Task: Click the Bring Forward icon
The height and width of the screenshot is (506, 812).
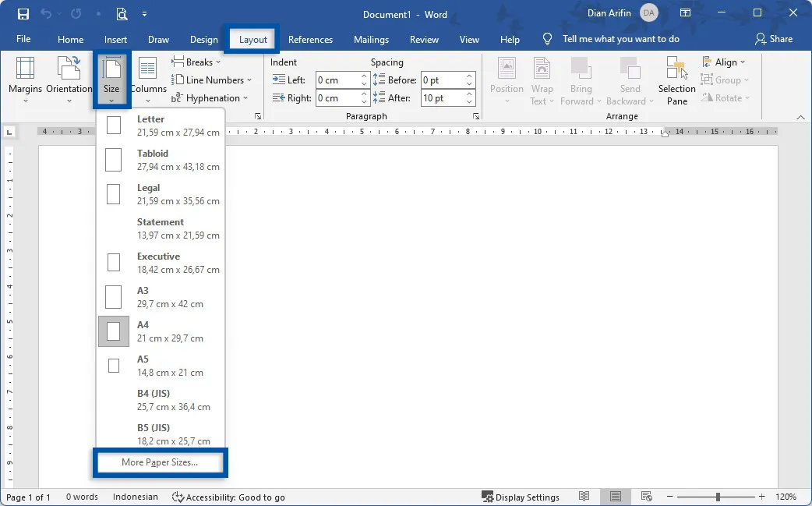Action: pos(580,78)
